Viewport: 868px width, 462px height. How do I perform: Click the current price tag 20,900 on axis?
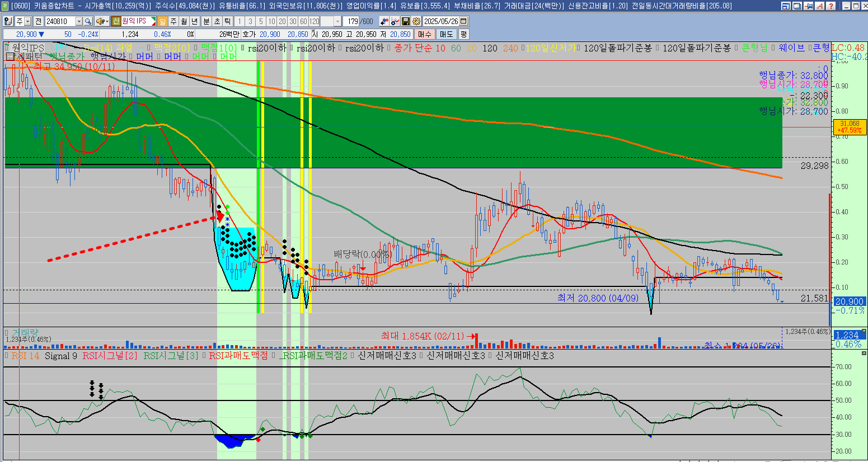(x=849, y=301)
